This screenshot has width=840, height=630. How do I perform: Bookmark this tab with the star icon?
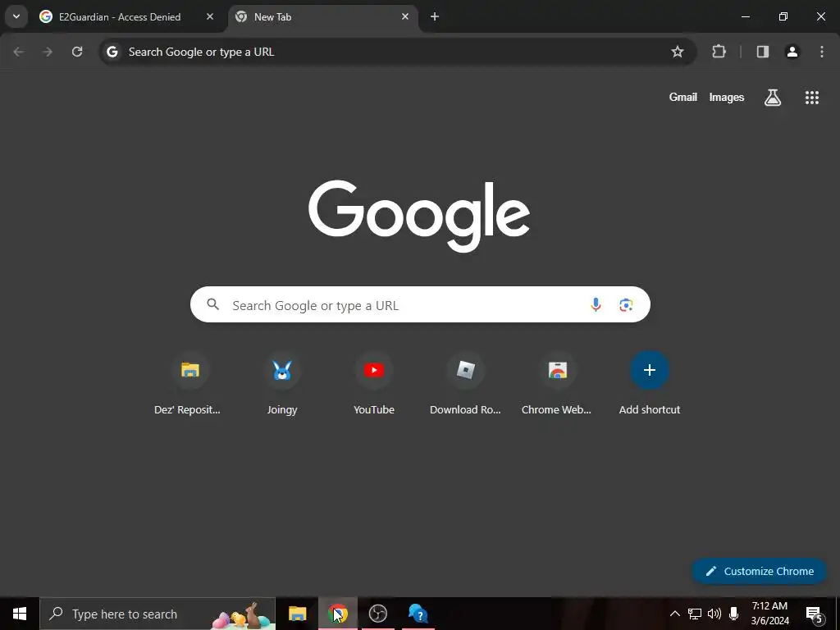pyautogui.click(x=677, y=52)
